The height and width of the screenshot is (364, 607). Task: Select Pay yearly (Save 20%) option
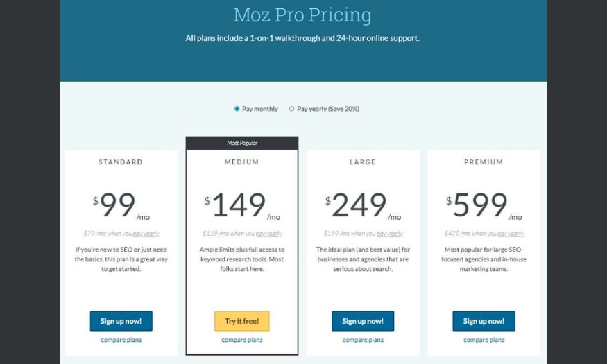(291, 109)
